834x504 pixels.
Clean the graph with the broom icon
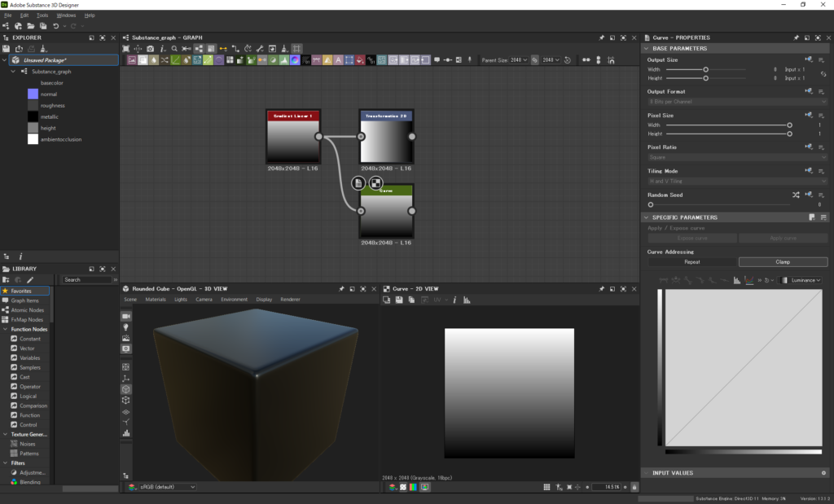pos(284,48)
